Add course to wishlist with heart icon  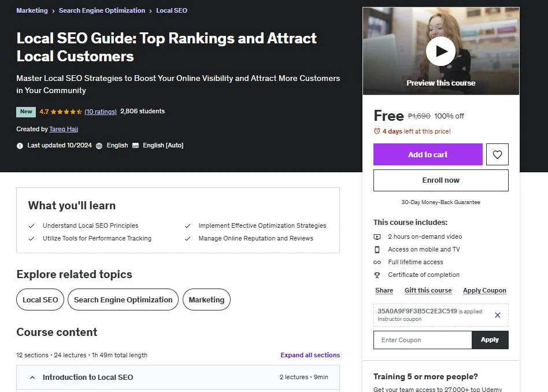click(497, 154)
